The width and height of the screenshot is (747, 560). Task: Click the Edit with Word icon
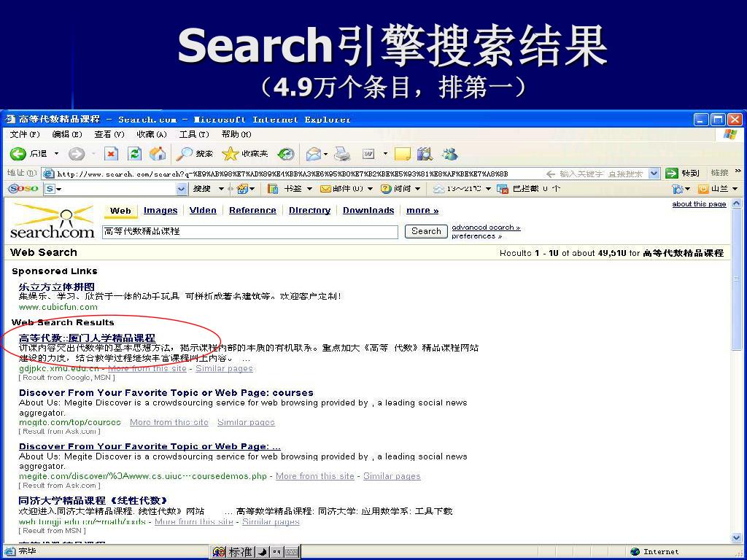click(x=368, y=154)
